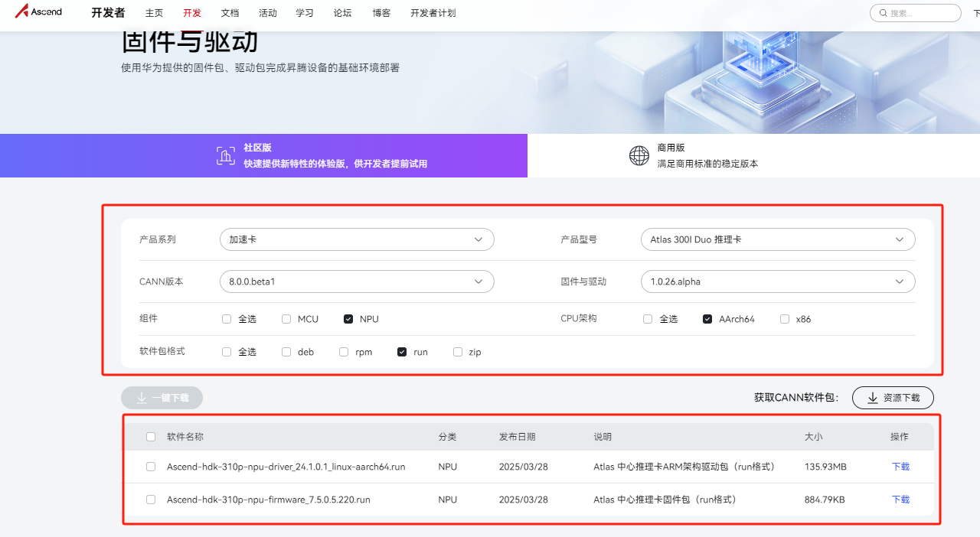The image size is (980, 537).
Task: Open the 产品型号 Atlas 300I Duo dropdown
Action: 777,239
